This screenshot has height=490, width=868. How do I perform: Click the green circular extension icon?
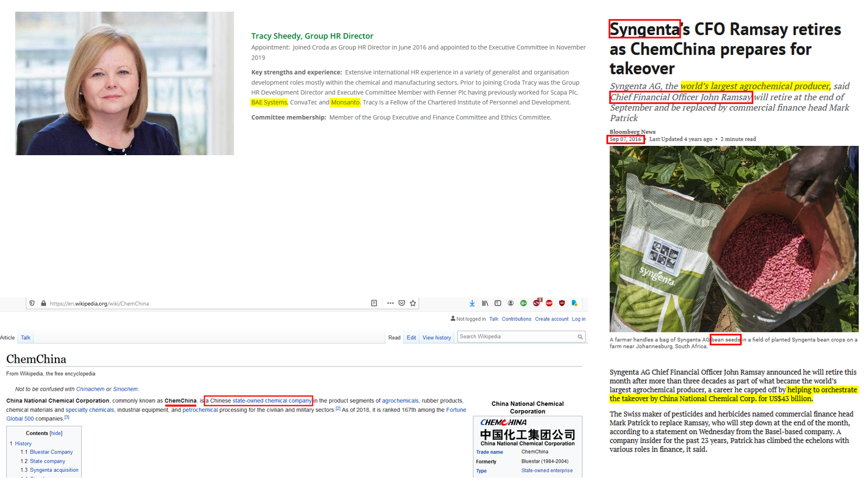(x=524, y=303)
